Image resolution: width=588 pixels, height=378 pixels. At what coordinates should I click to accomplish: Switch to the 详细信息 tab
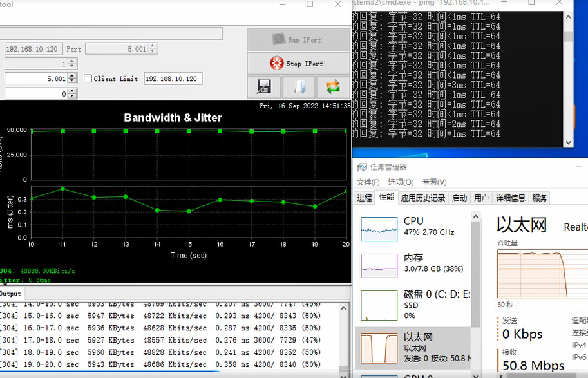coord(510,198)
